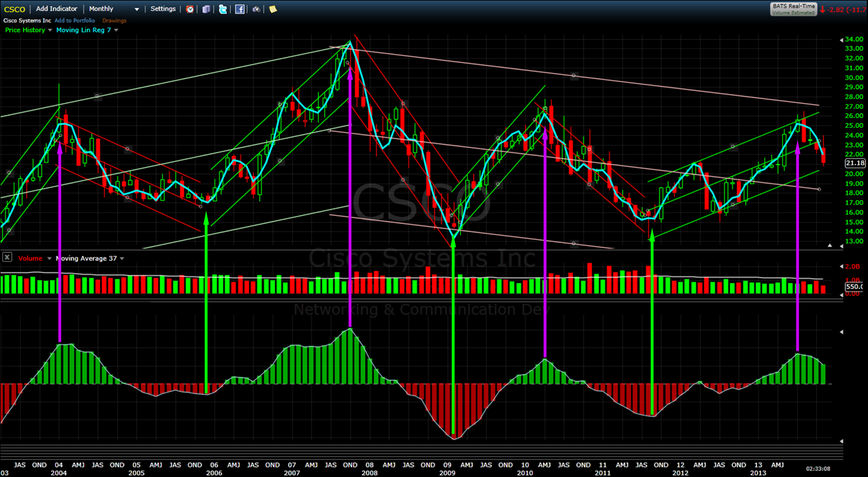Click the white up-triangle above volume pane
Screen dimensions: 868x477
click(x=830, y=246)
